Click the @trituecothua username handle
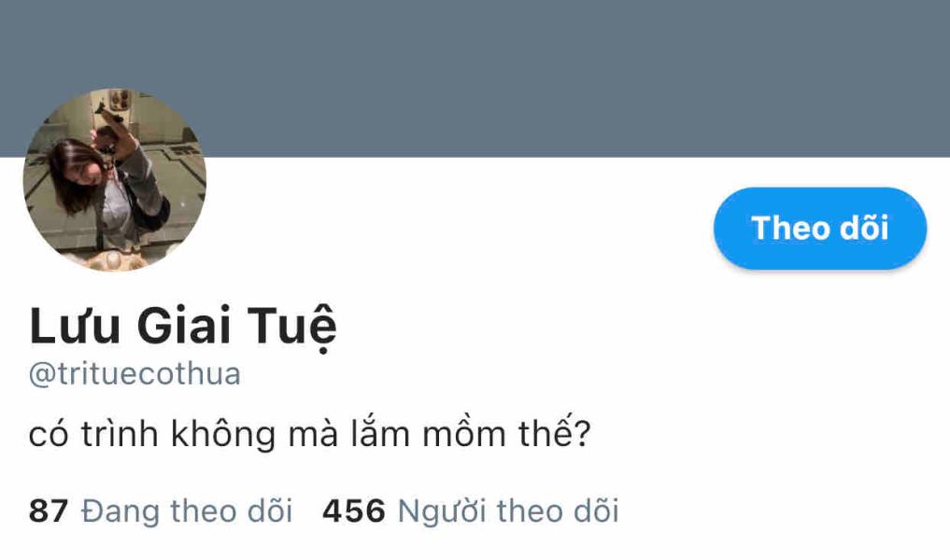The image size is (950, 560). (135, 373)
